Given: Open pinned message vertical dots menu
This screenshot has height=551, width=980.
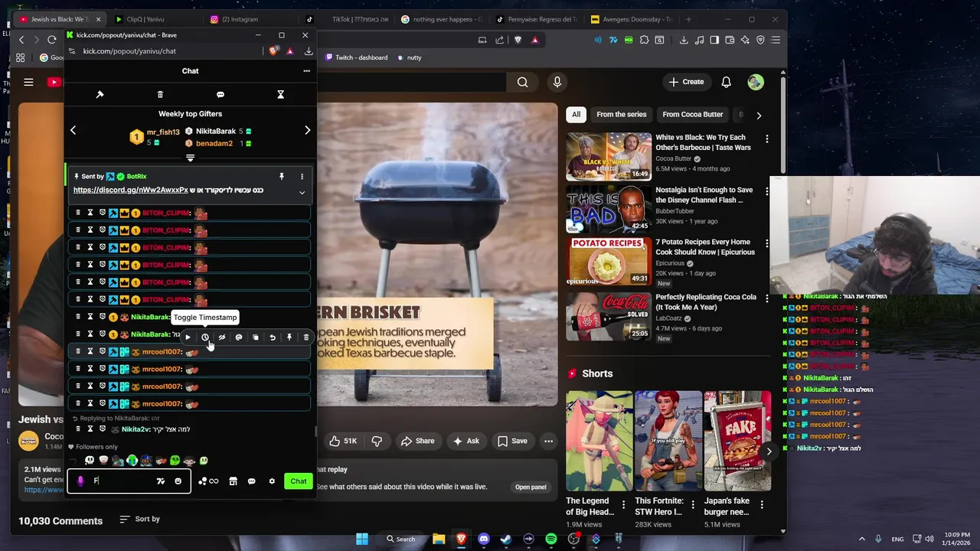Looking at the screenshot, I should coord(302,177).
